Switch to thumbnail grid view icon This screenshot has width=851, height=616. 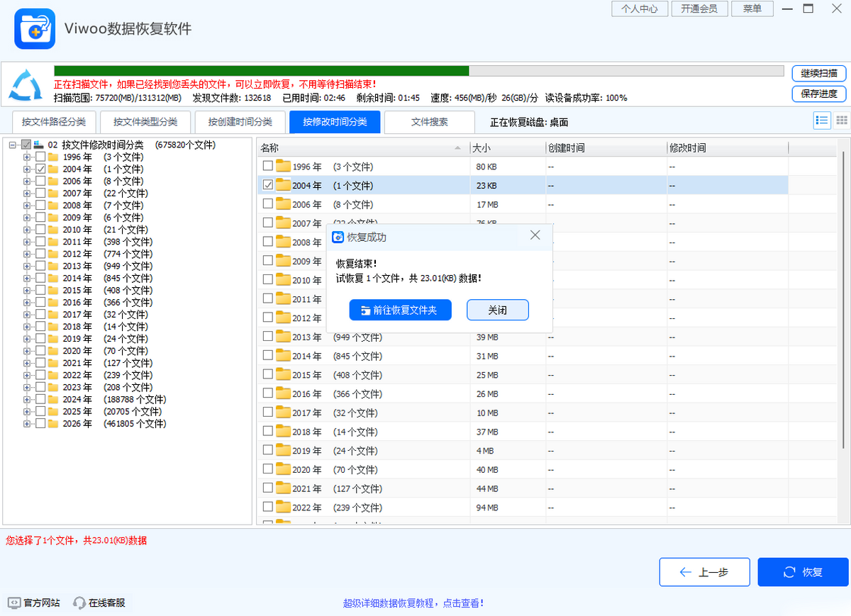click(842, 121)
